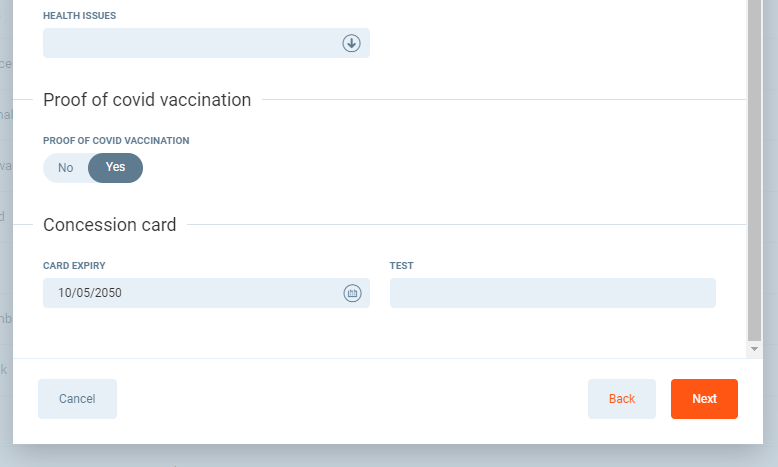Image resolution: width=778 pixels, height=467 pixels.
Task: Click the 'Proof of covid vaccination' section heading
Action: 147,100
